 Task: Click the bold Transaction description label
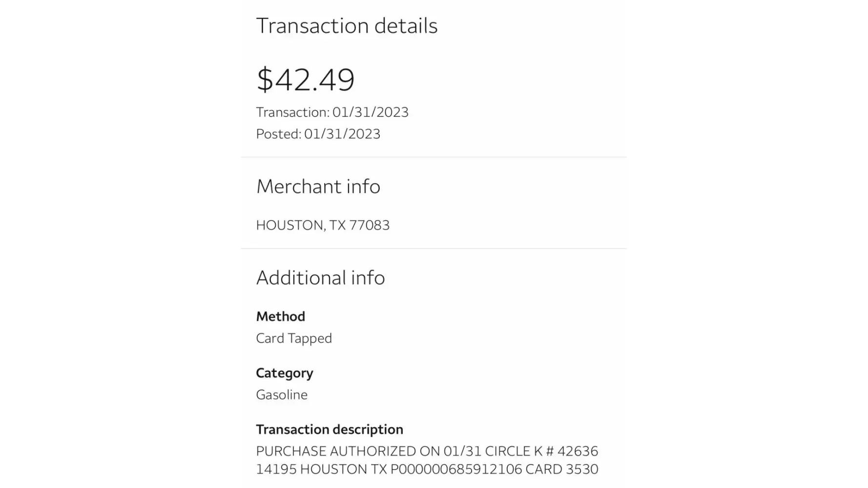[x=330, y=429]
